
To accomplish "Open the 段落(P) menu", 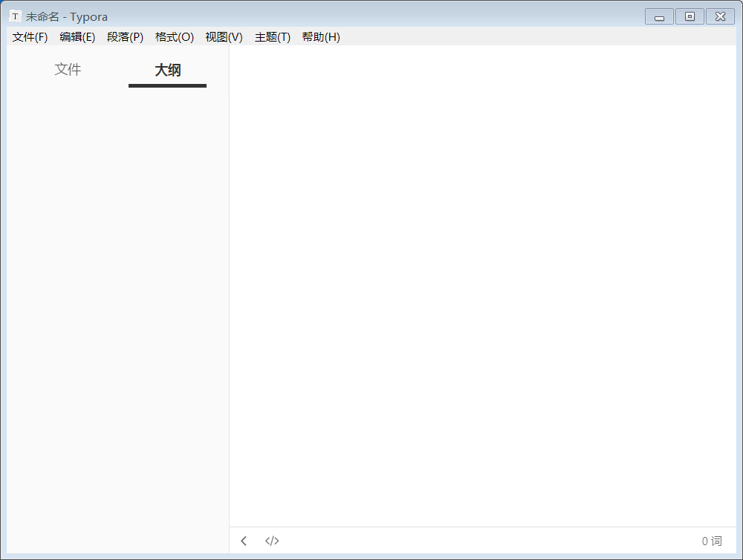I will [126, 37].
